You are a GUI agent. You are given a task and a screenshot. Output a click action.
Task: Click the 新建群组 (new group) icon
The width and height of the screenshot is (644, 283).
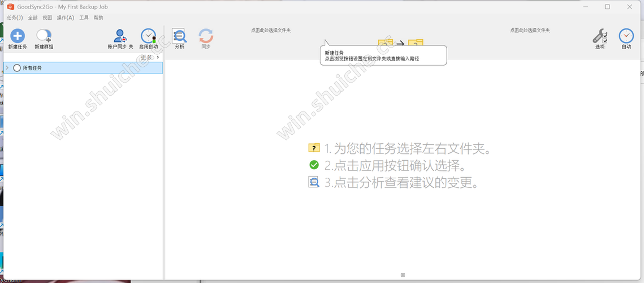click(44, 36)
